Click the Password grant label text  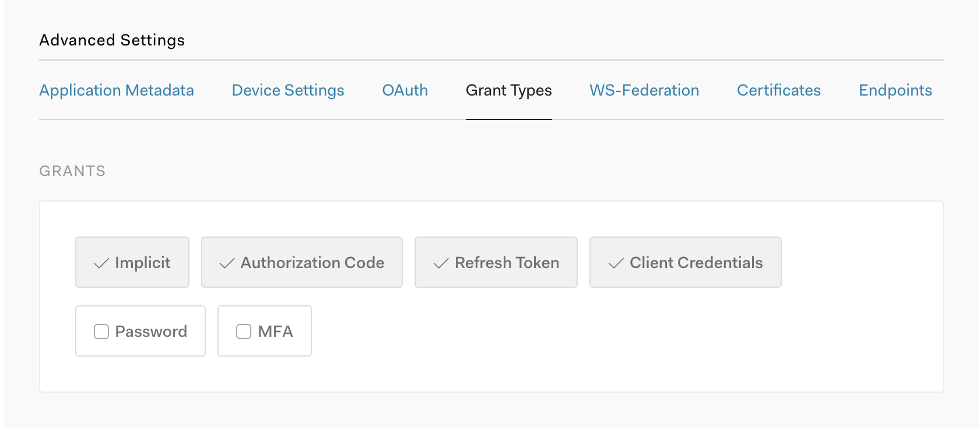(151, 332)
